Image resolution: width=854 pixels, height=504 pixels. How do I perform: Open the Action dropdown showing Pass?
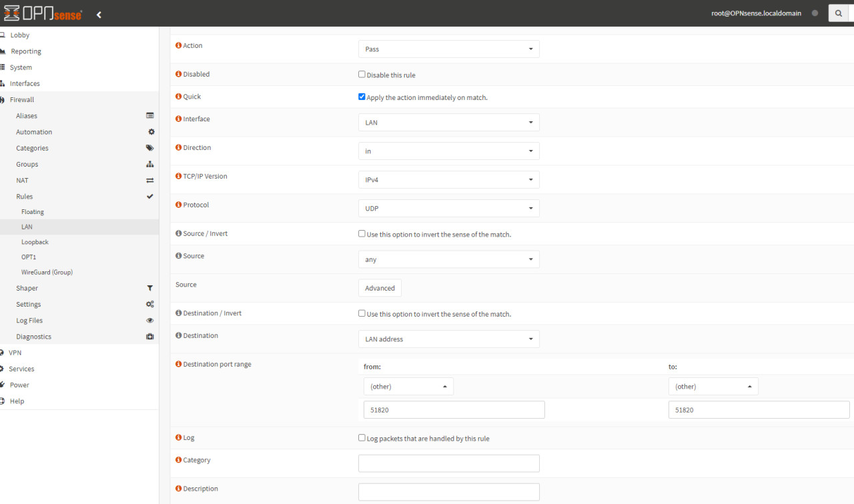coord(448,49)
